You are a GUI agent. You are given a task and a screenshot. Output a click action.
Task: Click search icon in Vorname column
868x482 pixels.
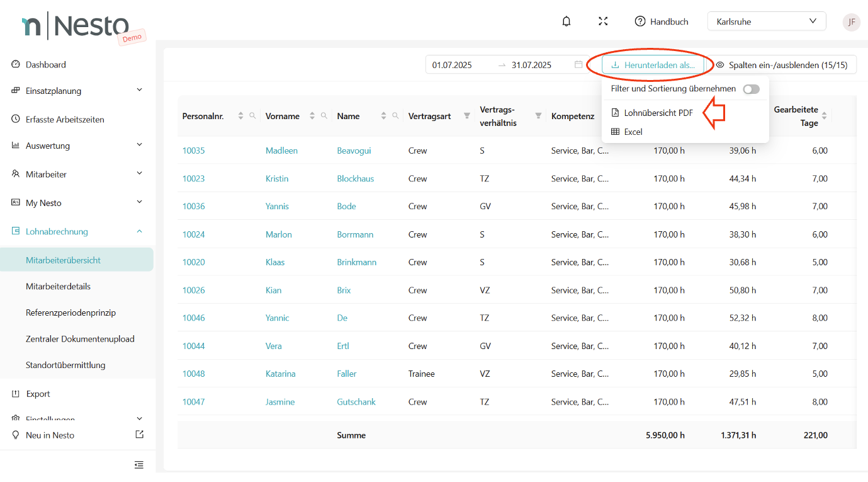click(x=324, y=116)
